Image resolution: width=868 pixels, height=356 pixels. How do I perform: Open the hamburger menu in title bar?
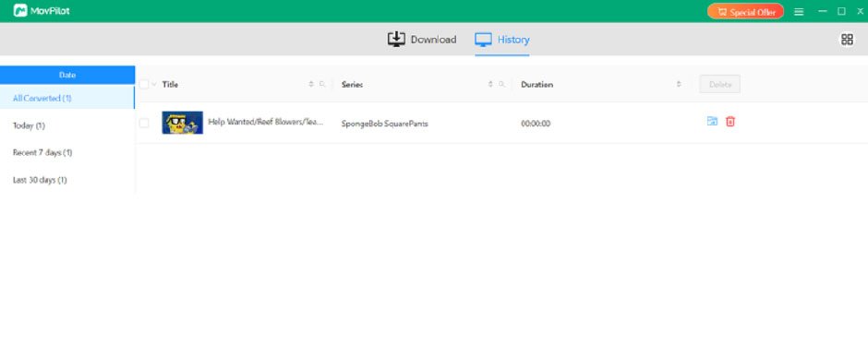(799, 12)
